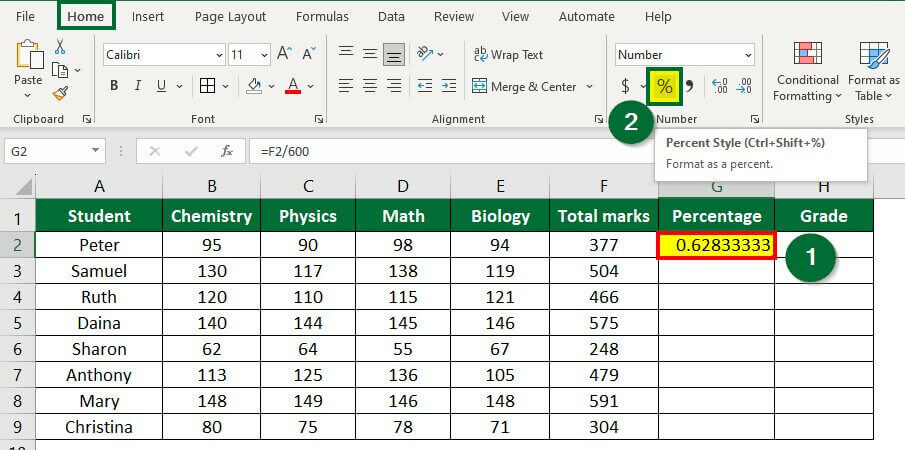Apply red Font Color A
This screenshot has width=905, height=450.
293,86
